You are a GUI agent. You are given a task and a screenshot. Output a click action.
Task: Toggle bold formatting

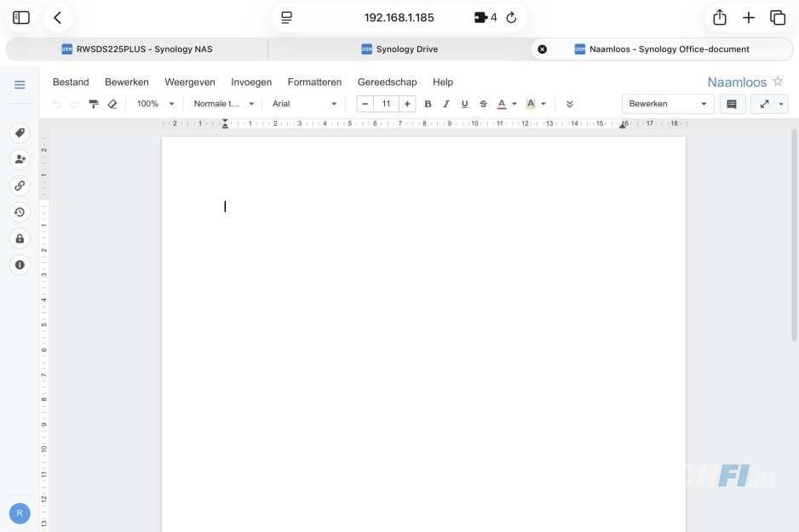click(428, 104)
